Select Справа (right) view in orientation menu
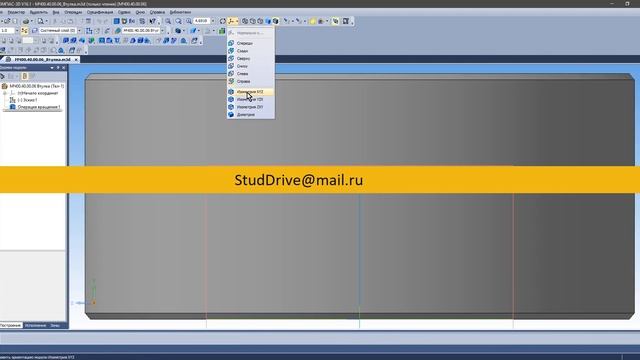This screenshot has width=640, height=360. tap(250, 81)
